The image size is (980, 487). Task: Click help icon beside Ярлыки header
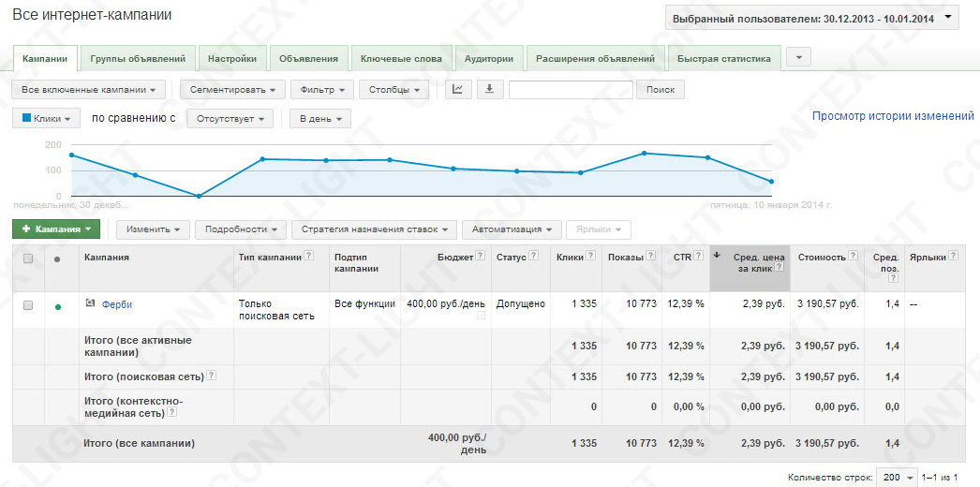955,257
